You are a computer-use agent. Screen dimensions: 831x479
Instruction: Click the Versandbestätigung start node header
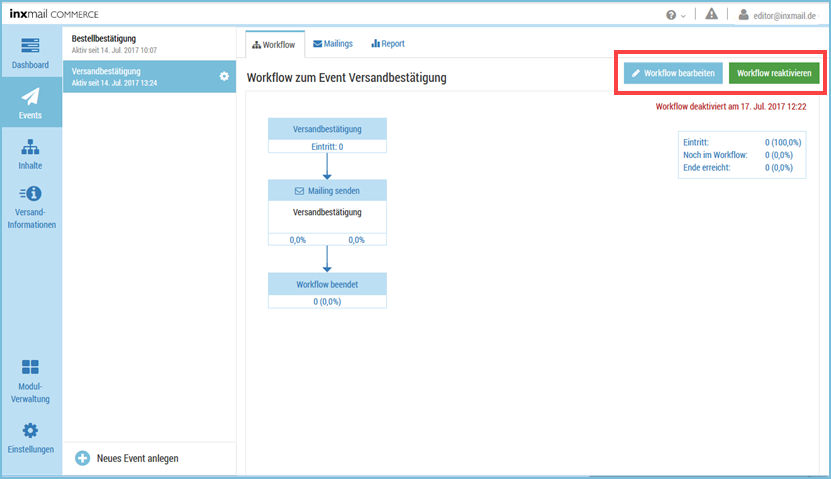click(x=327, y=129)
